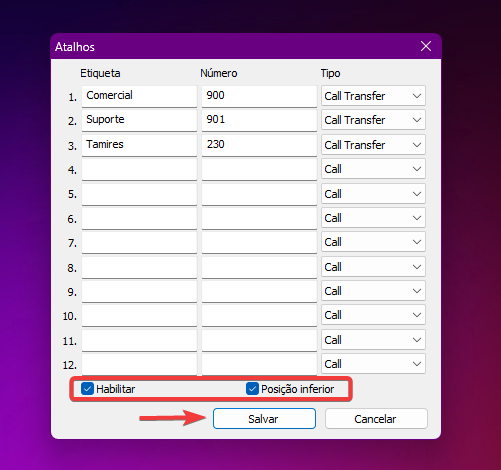The width and height of the screenshot is (501, 470).
Task: Select the Tamires label field
Action: [x=139, y=145]
